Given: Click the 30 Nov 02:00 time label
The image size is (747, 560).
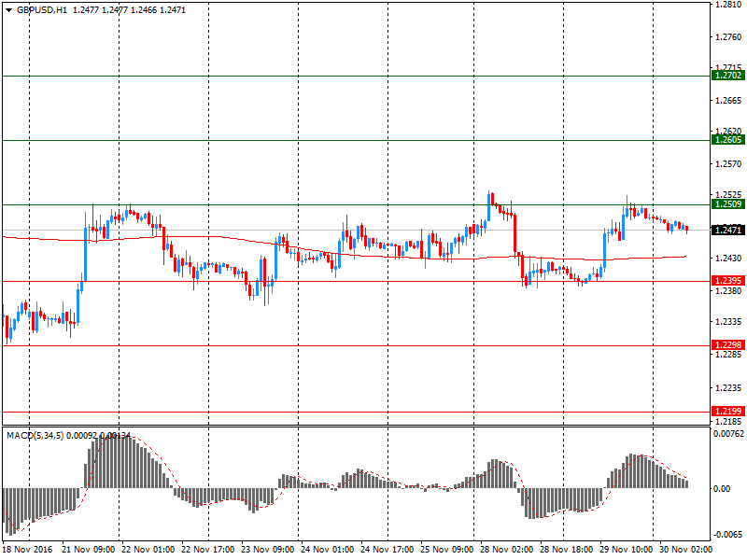Looking at the screenshot, I should tap(686, 549).
